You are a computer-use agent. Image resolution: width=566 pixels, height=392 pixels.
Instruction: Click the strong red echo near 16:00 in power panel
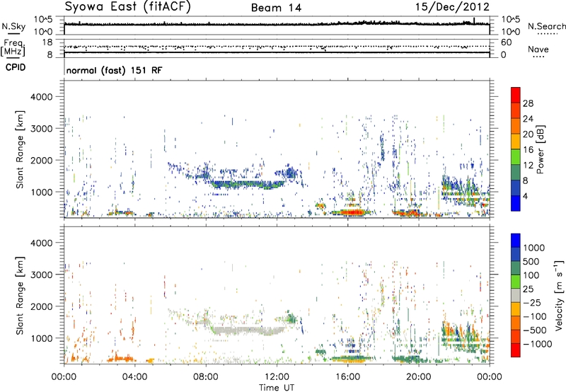click(x=350, y=212)
